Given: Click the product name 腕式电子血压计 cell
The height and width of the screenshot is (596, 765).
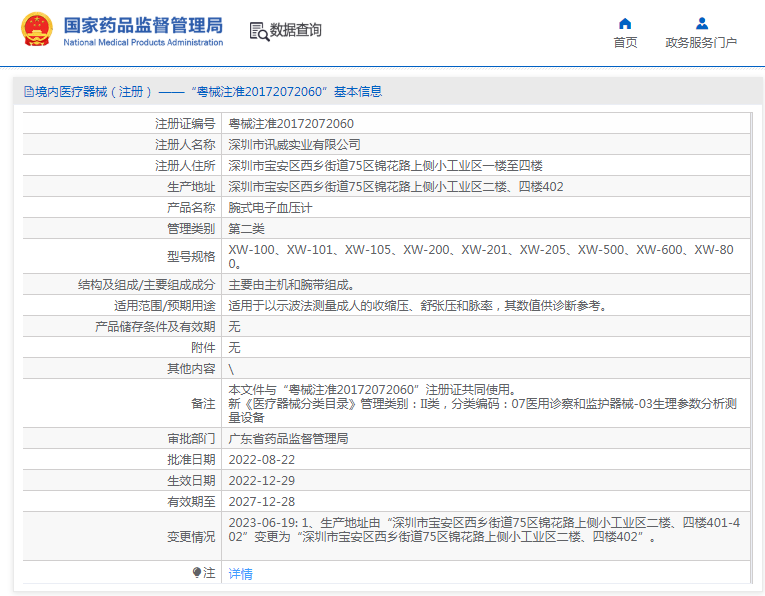Looking at the screenshot, I should tap(270, 208).
